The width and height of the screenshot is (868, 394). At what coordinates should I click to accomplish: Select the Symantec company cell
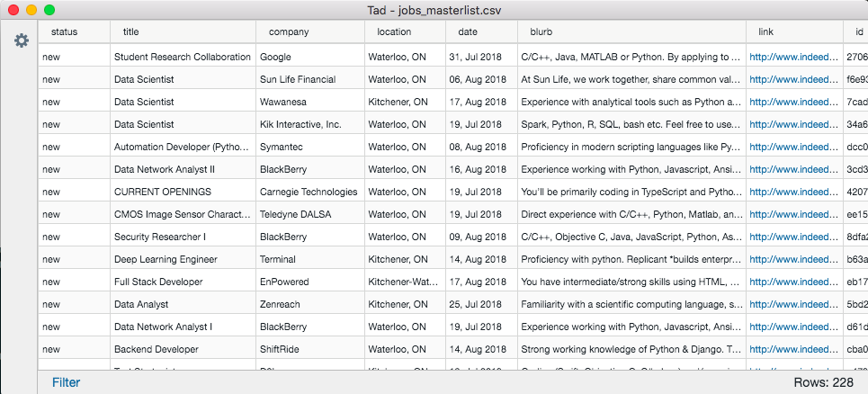tap(310, 147)
